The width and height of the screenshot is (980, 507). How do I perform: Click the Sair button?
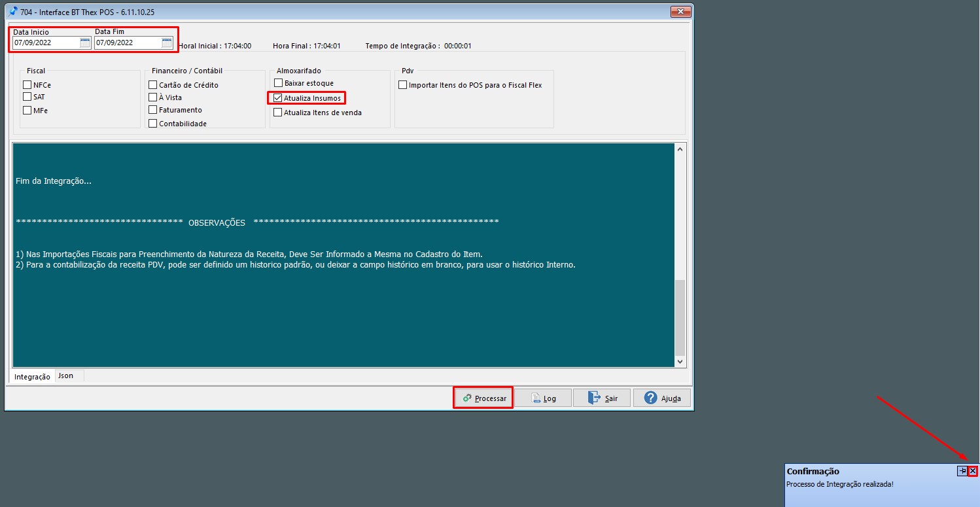(x=602, y=398)
